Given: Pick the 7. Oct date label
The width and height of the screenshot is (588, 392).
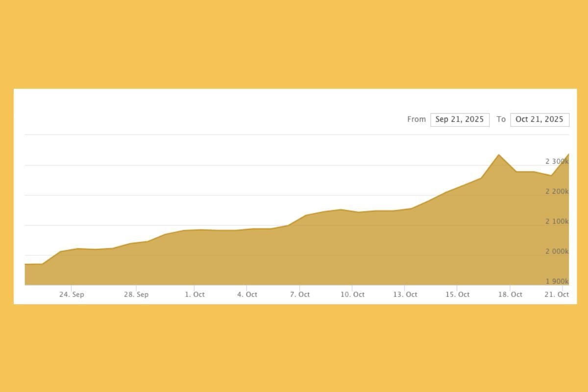Looking at the screenshot, I should click(x=300, y=294).
